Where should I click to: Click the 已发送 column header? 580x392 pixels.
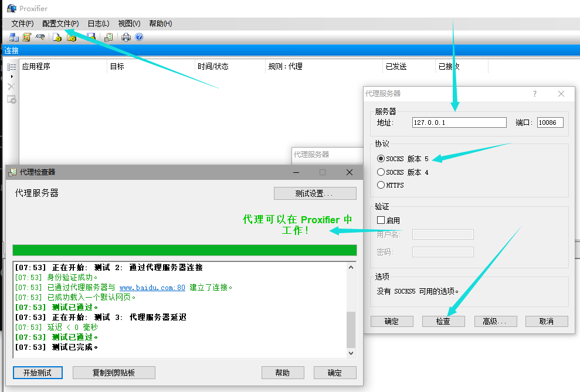tap(409, 66)
